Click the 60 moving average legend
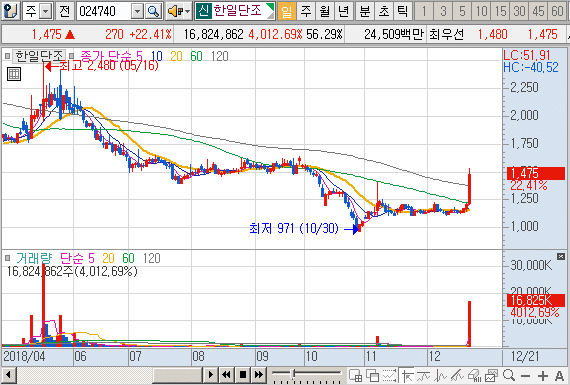 [196, 56]
